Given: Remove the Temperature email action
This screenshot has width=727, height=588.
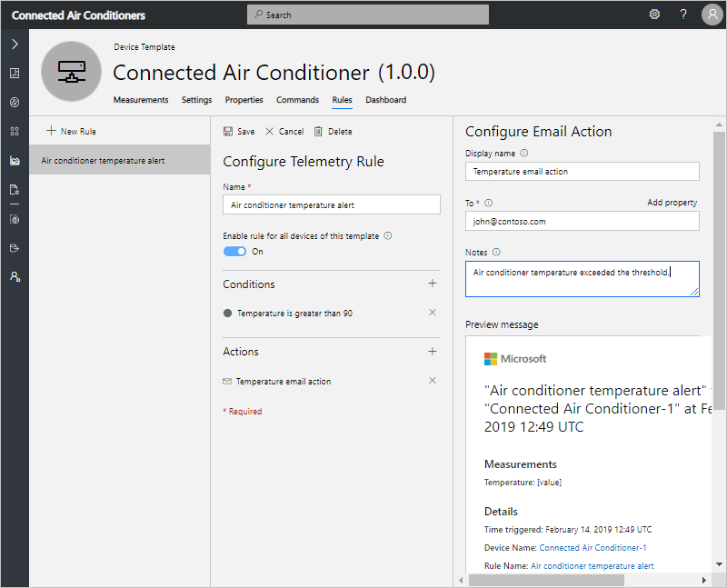Looking at the screenshot, I should pos(433,381).
